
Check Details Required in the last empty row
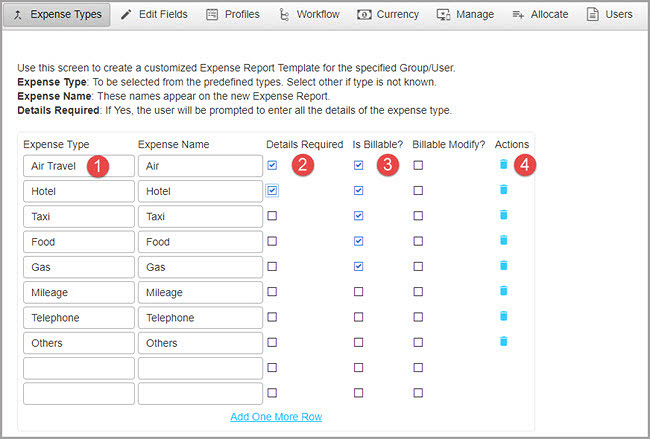272,393
